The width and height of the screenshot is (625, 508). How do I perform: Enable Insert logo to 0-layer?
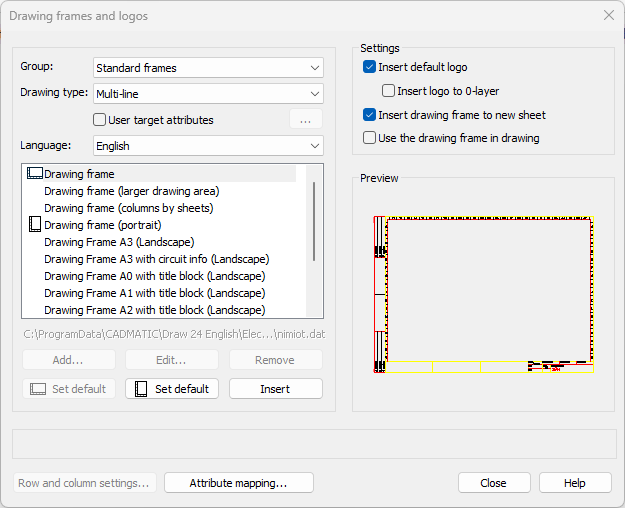(389, 91)
